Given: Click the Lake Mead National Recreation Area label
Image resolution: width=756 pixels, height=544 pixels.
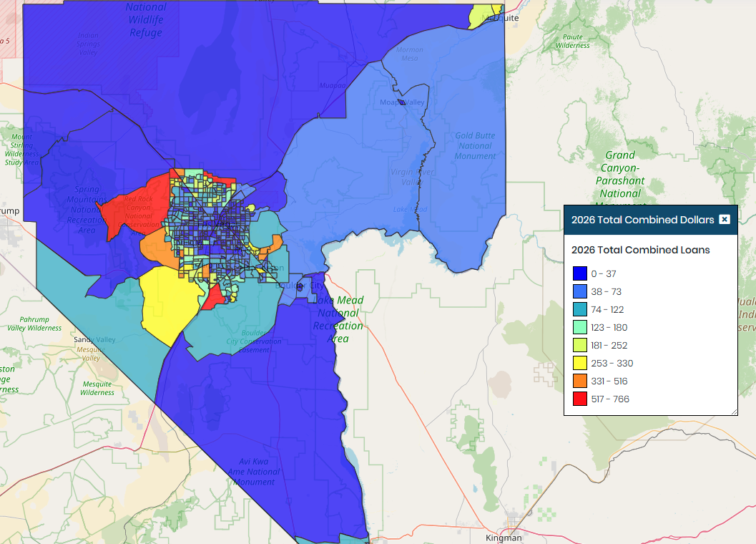Looking at the screenshot, I should pos(338,319).
